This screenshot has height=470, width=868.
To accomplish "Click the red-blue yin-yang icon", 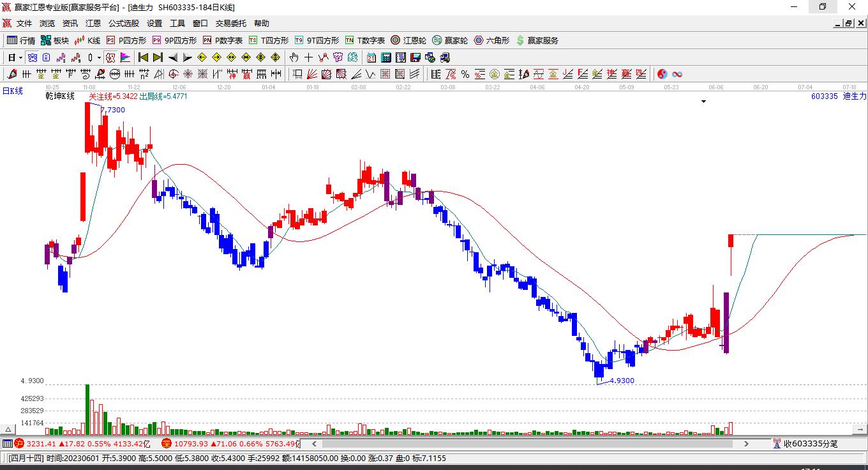I will pyautogui.click(x=662, y=74).
